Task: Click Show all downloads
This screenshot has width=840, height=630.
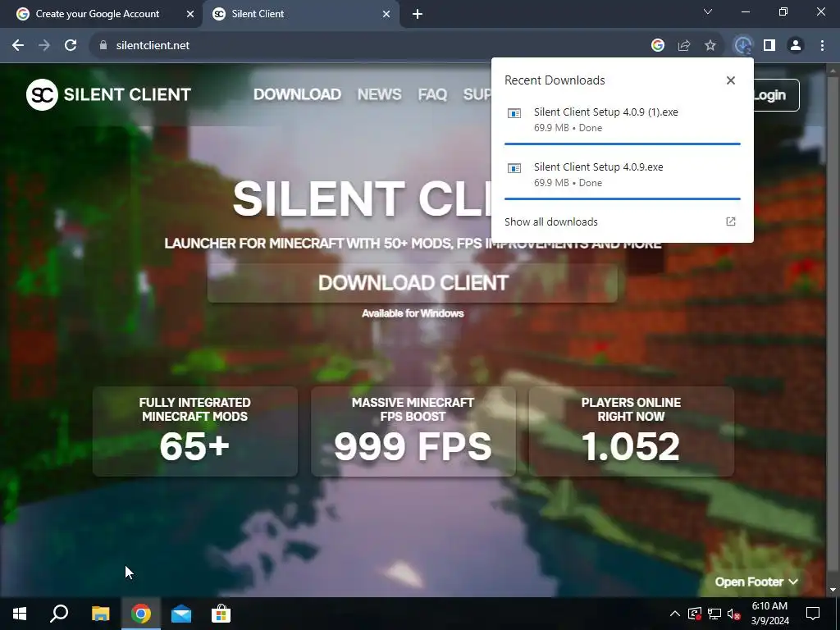Action: [x=550, y=221]
